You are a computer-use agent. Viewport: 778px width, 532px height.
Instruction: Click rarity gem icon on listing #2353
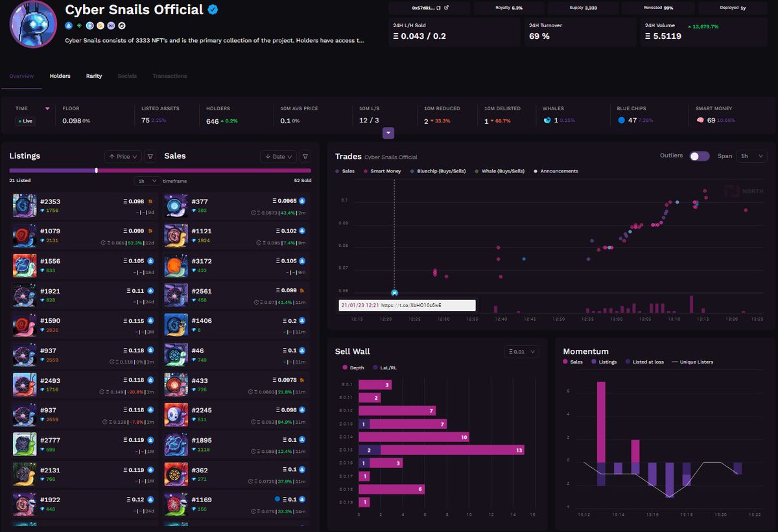click(x=43, y=211)
